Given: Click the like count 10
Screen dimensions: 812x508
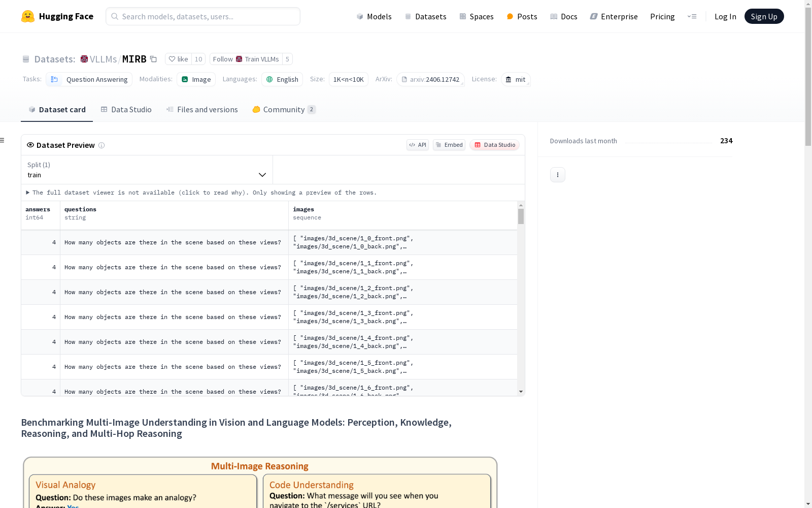Looking at the screenshot, I should tap(198, 59).
